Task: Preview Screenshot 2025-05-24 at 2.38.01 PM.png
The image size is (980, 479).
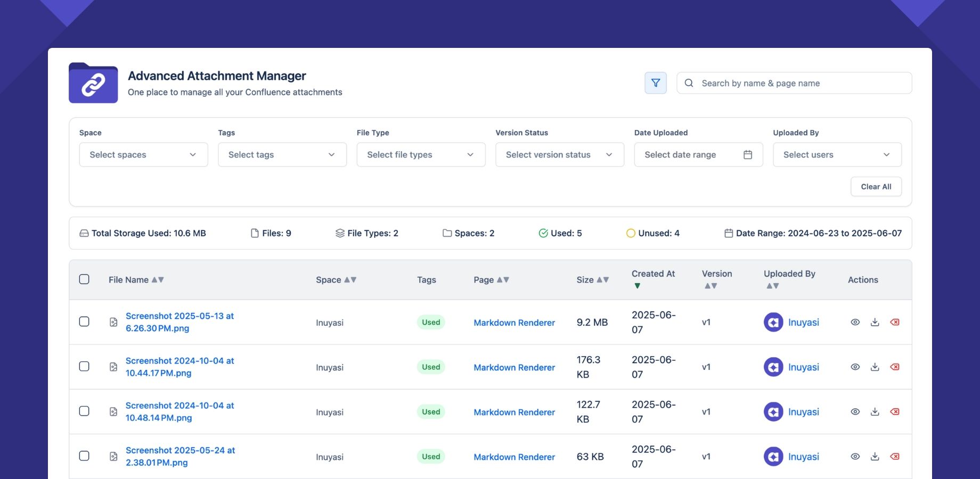Action: pos(855,456)
